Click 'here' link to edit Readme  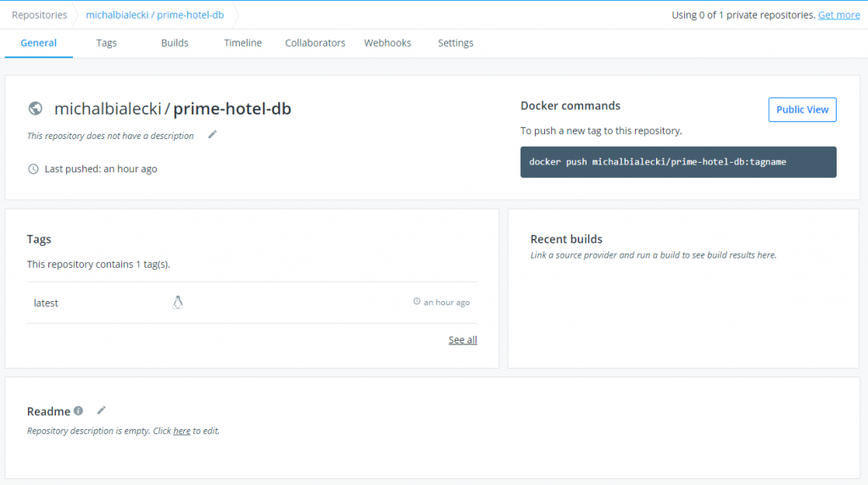181,431
